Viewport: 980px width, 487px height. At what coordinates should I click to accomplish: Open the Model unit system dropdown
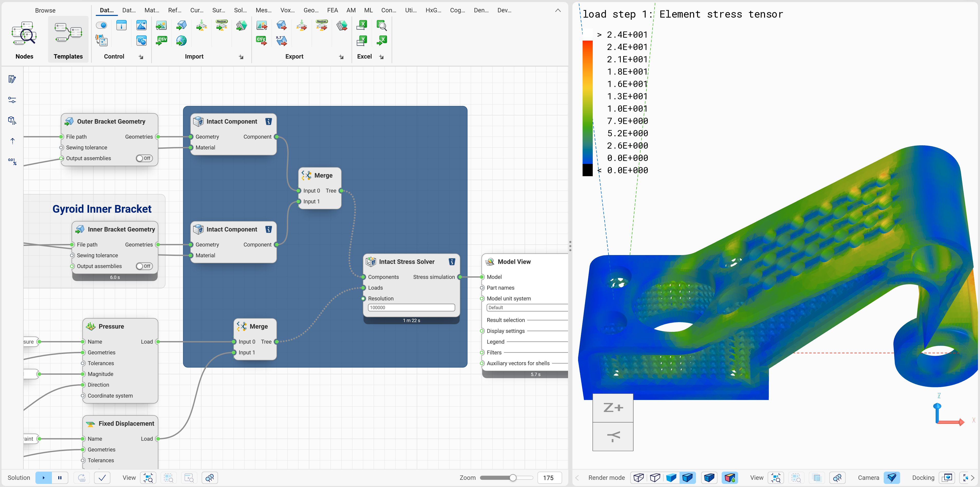[526, 307]
